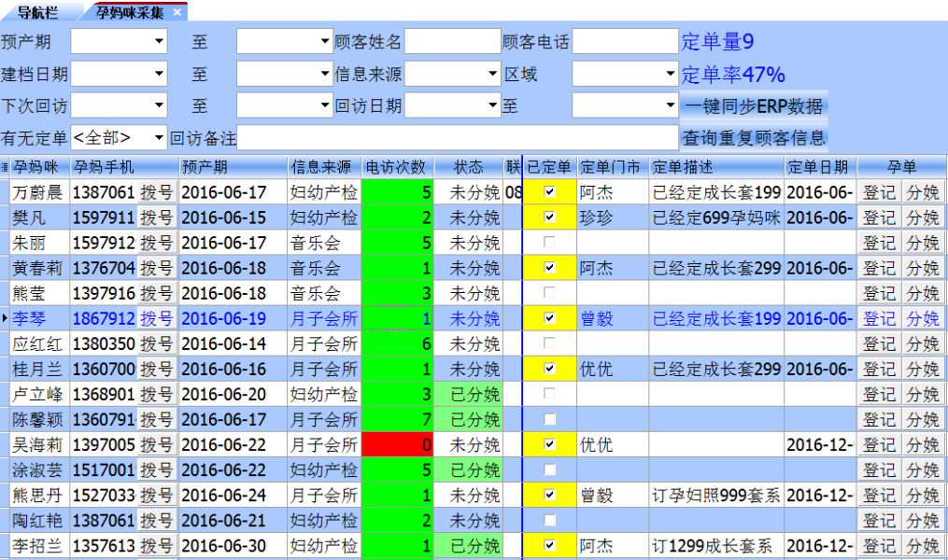
Task: Click the 顾客姓名 input field
Action: [452, 42]
